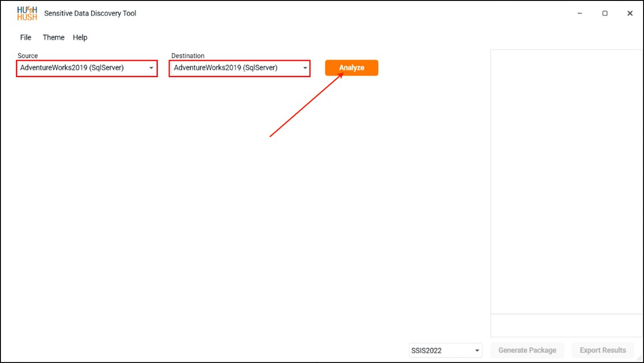Minimize the Sensitive Data Discovery Tool window
Screen dimensions: 644x363
click(x=580, y=13)
